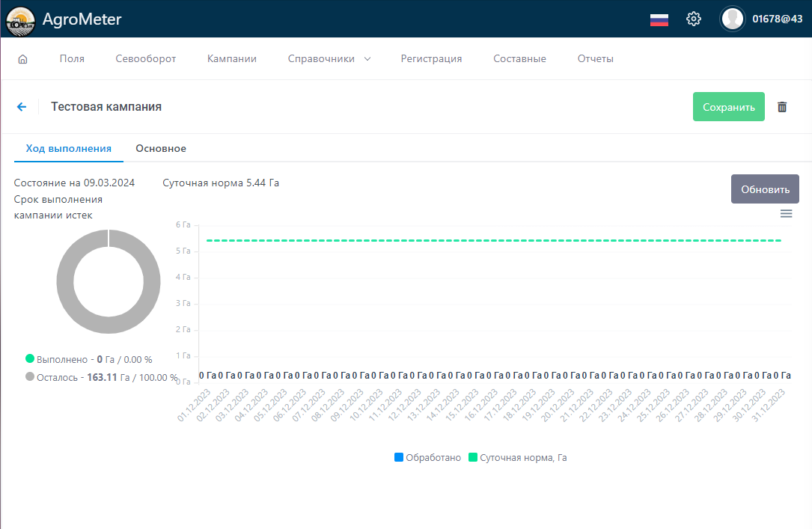The image size is (812, 529).
Task: Open the Севооборот menu item
Action: point(146,59)
